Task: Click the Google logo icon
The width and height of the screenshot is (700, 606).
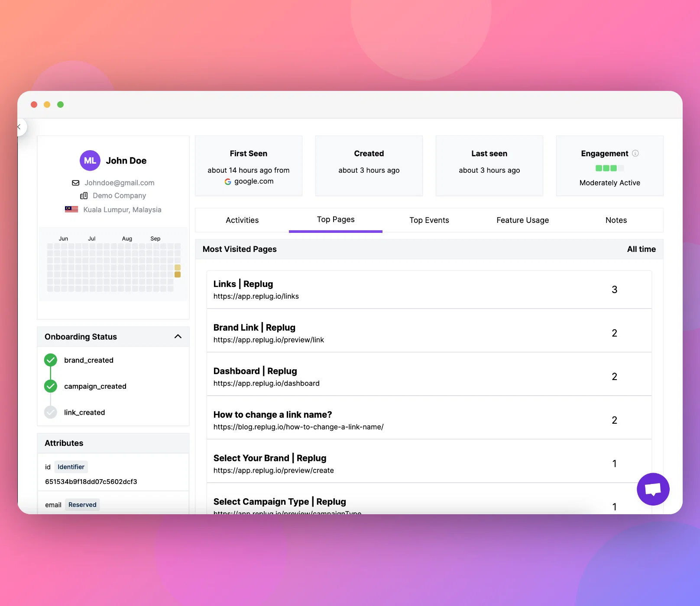Action: [x=228, y=181]
